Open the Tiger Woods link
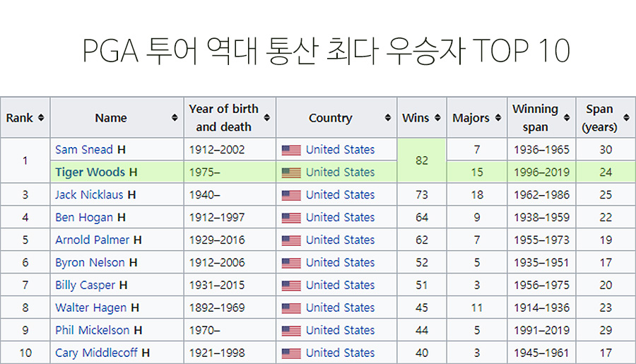This screenshot has height=364, width=636. coord(90,172)
